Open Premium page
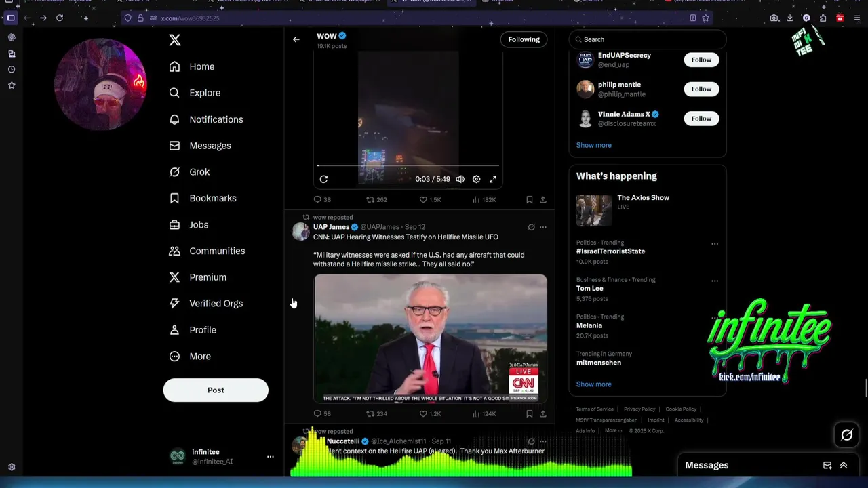 (197, 277)
